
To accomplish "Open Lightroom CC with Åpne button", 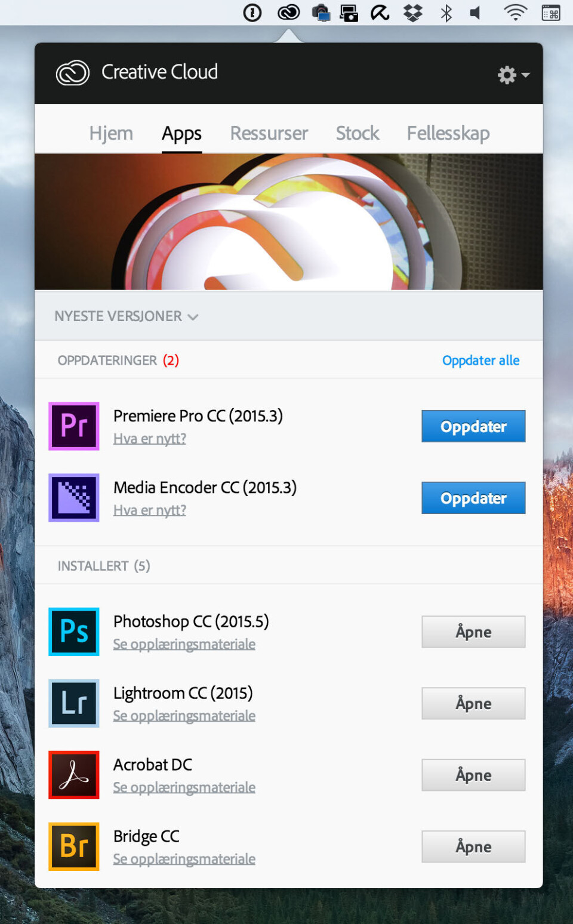I will click(x=473, y=703).
